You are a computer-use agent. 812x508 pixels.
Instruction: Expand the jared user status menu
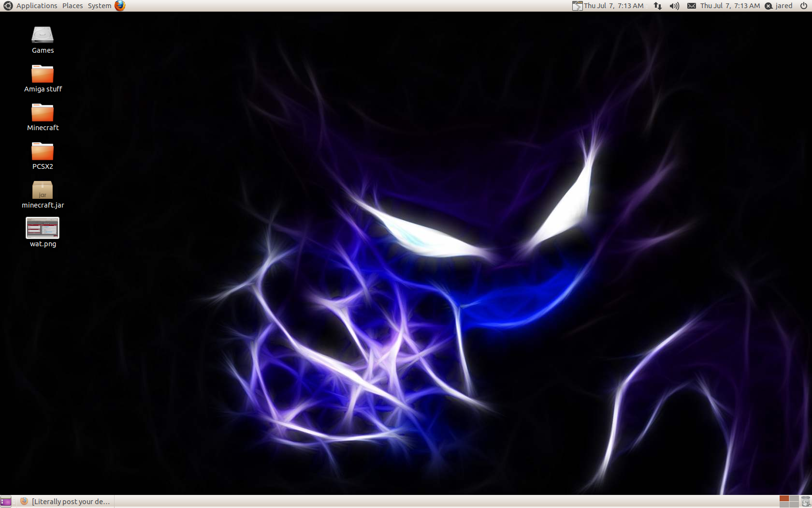pyautogui.click(x=779, y=6)
